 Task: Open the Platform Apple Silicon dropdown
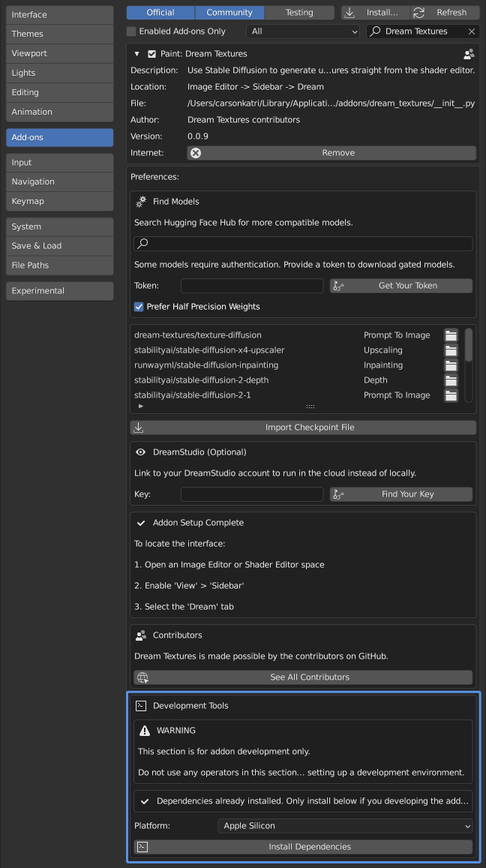[x=346, y=826]
